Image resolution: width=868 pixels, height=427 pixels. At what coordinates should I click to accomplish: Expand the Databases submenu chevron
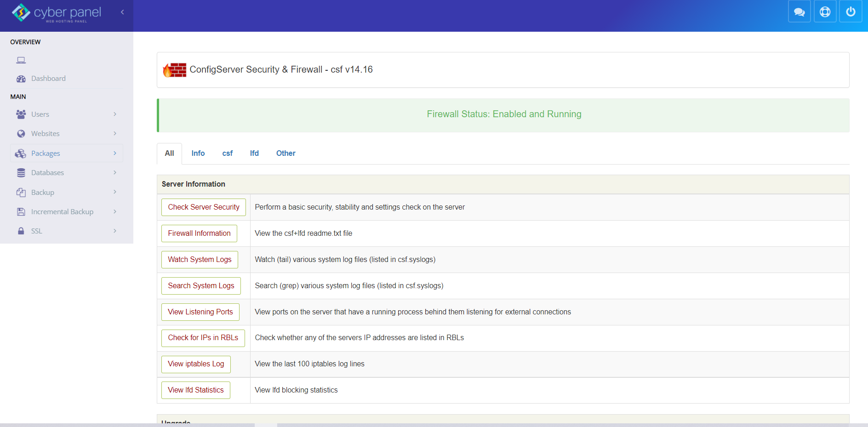(x=115, y=172)
